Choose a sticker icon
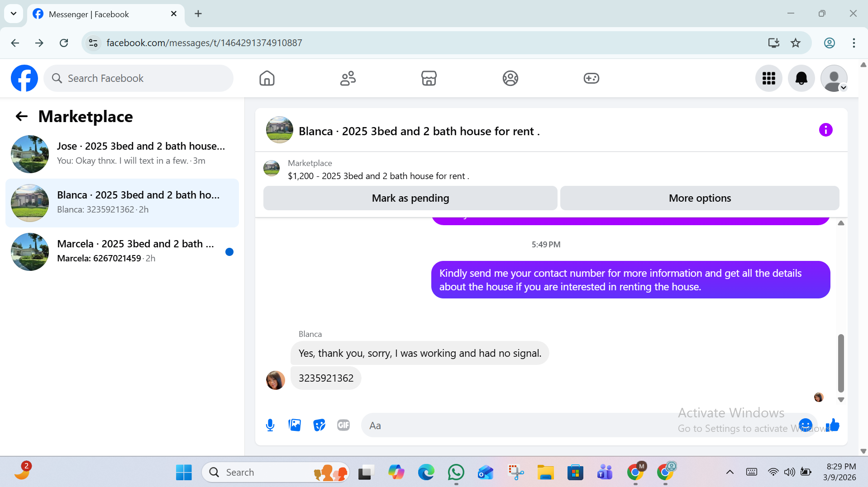The height and width of the screenshot is (487, 868). point(319,425)
